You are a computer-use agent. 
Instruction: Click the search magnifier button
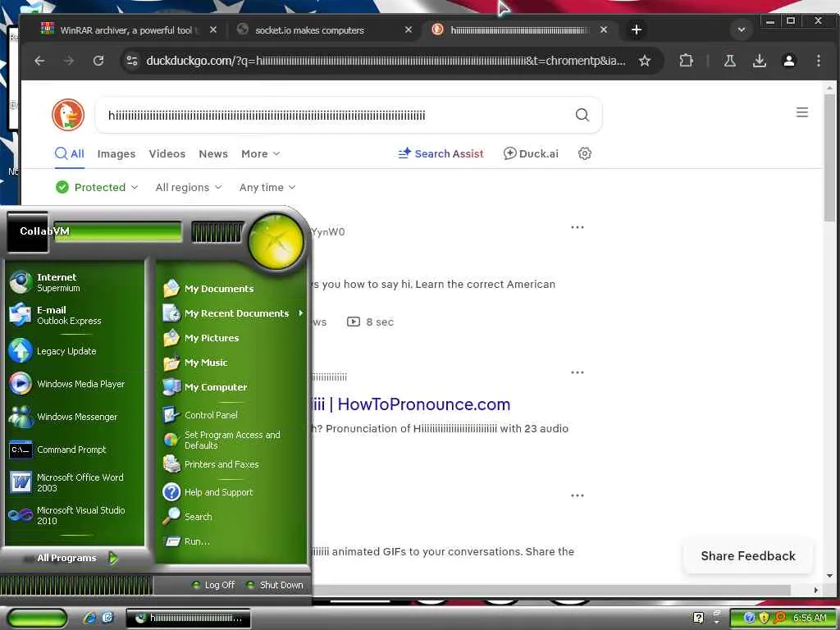[582, 115]
